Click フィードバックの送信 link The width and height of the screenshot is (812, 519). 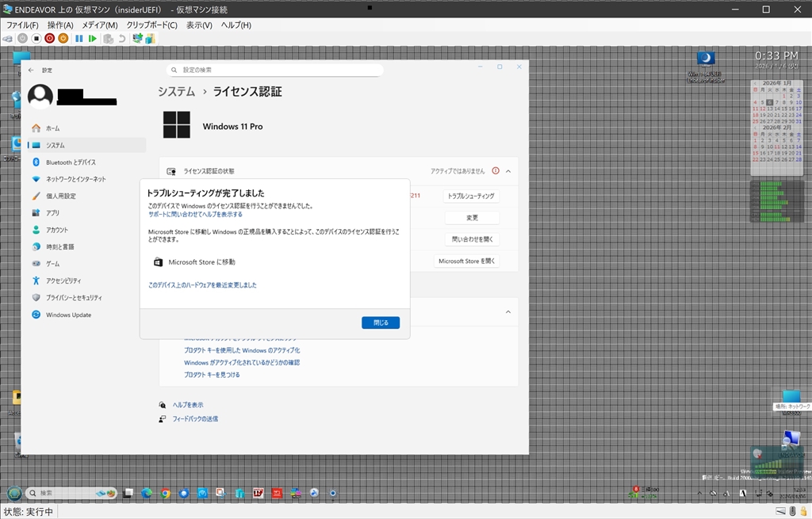point(195,419)
